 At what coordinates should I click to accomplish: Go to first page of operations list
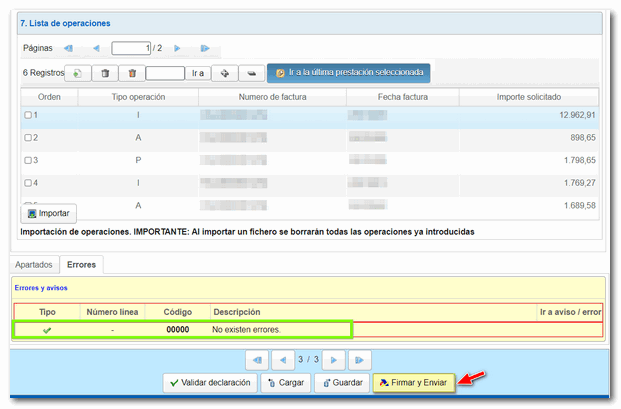pos(68,48)
